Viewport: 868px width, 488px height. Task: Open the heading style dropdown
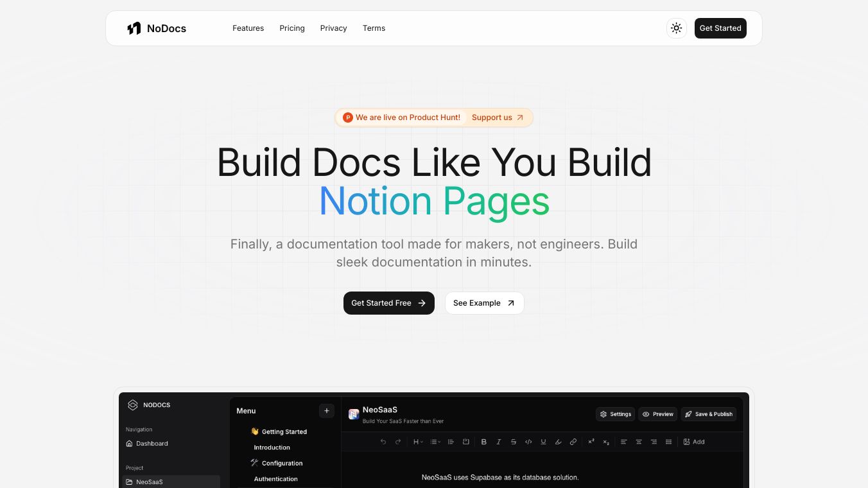pos(418,442)
